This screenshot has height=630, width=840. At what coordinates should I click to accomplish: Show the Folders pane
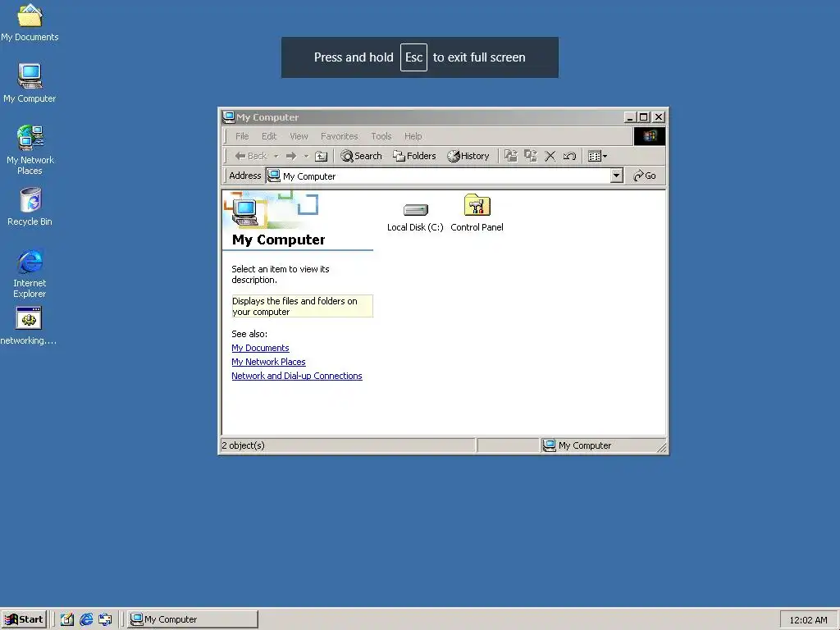click(x=414, y=156)
